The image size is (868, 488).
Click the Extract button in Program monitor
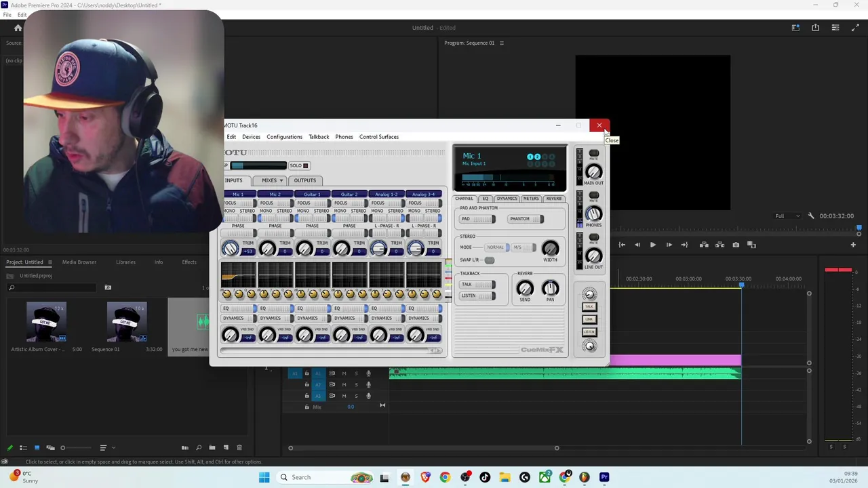click(719, 245)
